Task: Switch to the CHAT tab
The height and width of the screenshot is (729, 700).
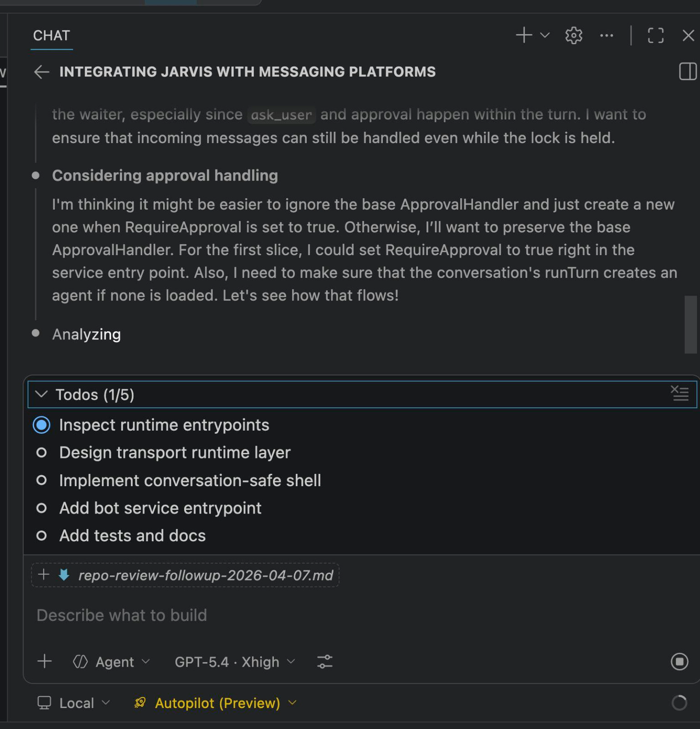Action: [x=51, y=36]
